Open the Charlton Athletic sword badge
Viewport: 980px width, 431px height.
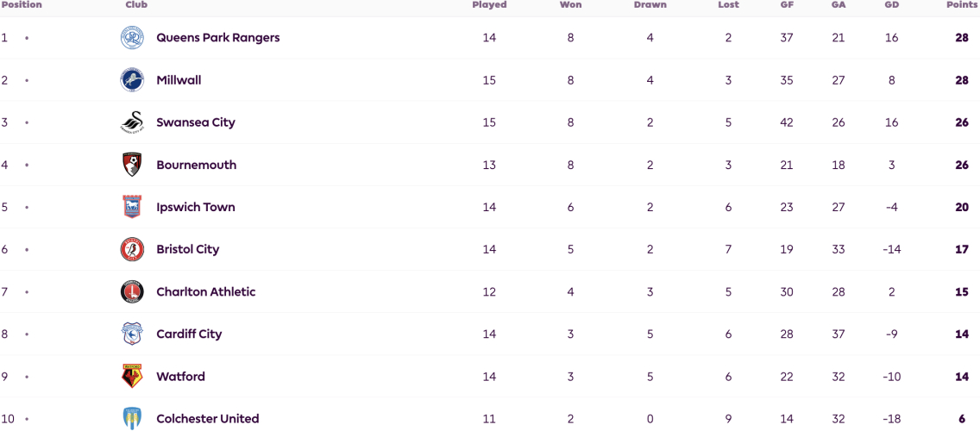(x=132, y=291)
